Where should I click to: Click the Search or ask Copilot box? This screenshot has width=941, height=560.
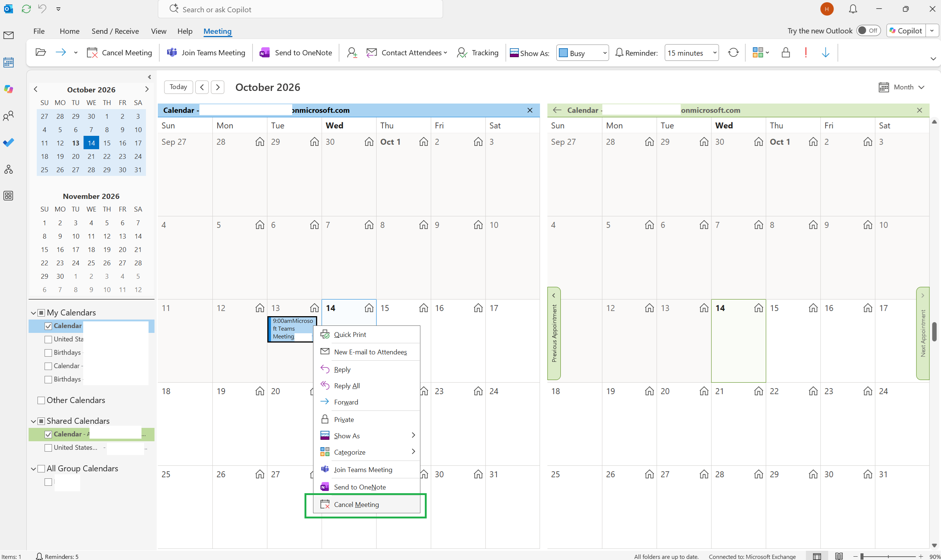point(300,9)
